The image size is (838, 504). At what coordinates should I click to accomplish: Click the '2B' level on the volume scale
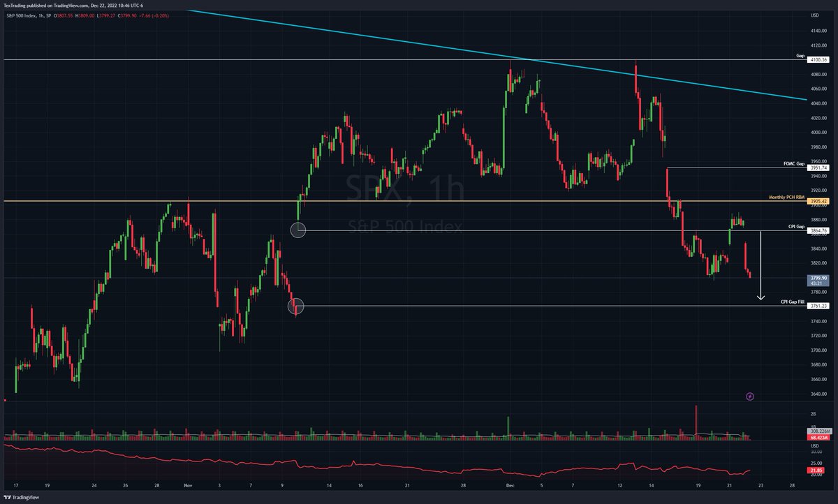pos(814,414)
